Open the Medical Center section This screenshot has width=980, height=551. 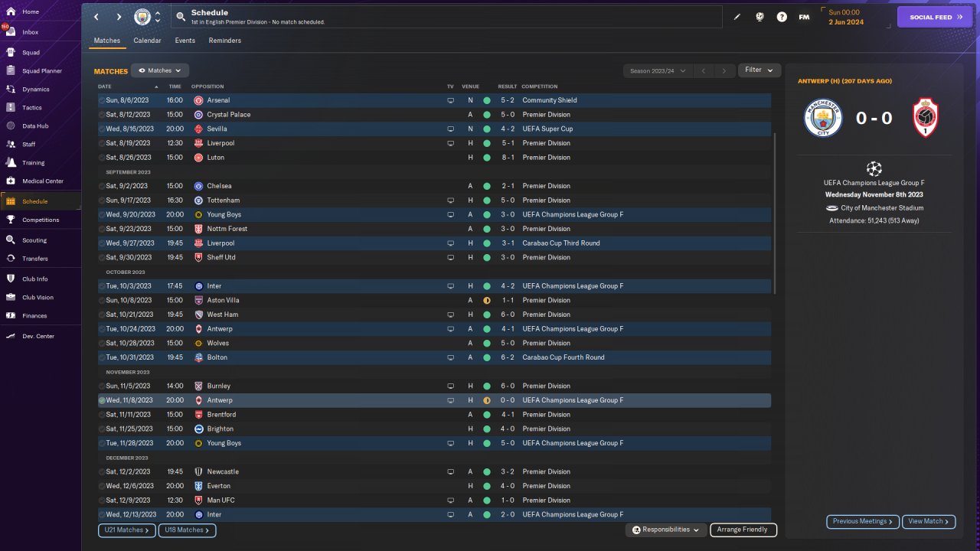point(42,181)
